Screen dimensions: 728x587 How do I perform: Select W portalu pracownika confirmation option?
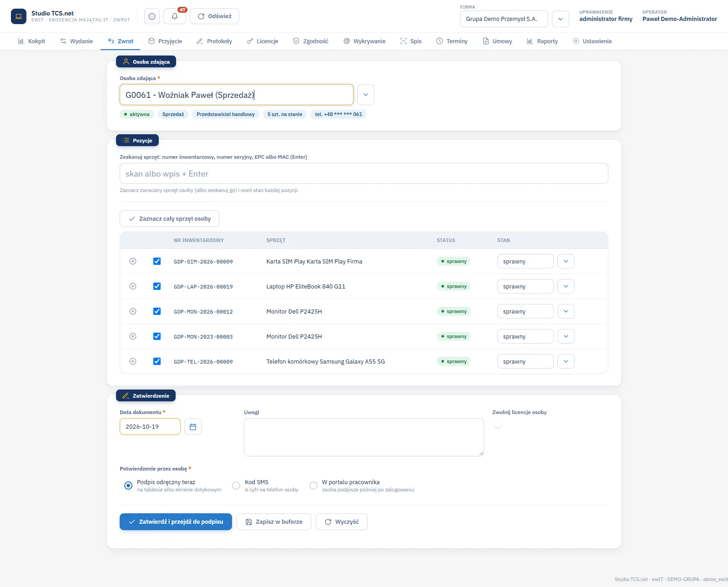coord(313,486)
